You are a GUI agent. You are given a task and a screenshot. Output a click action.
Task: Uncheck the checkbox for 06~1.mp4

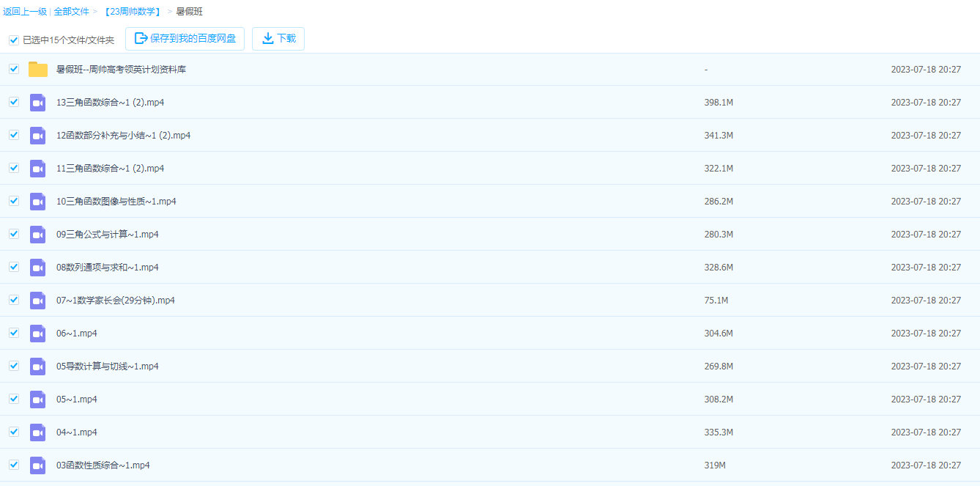(x=14, y=333)
